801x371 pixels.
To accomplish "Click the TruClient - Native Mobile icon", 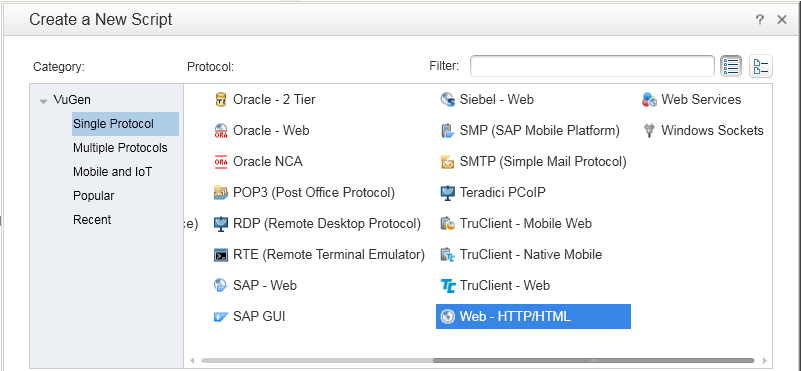I will point(447,254).
